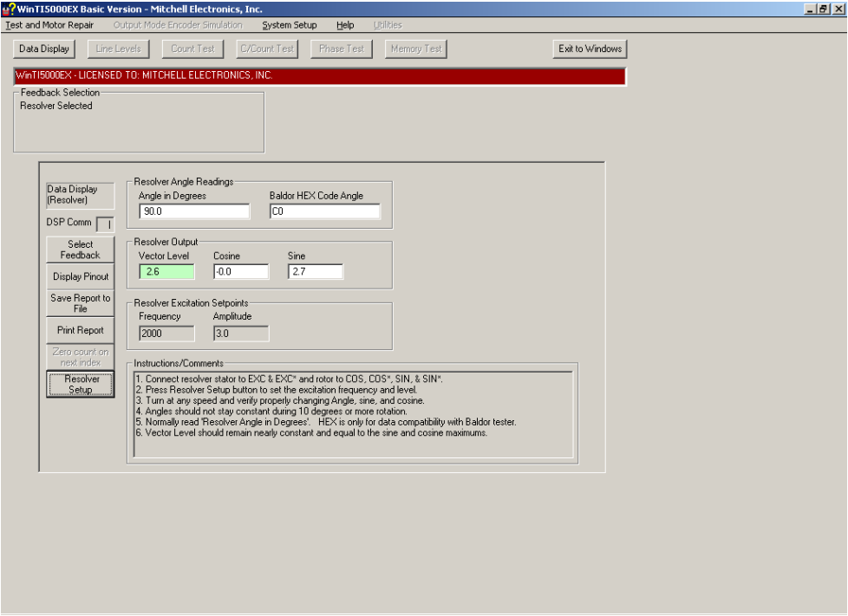Click the Cosine output value field
The width and height of the screenshot is (848, 616).
(241, 272)
